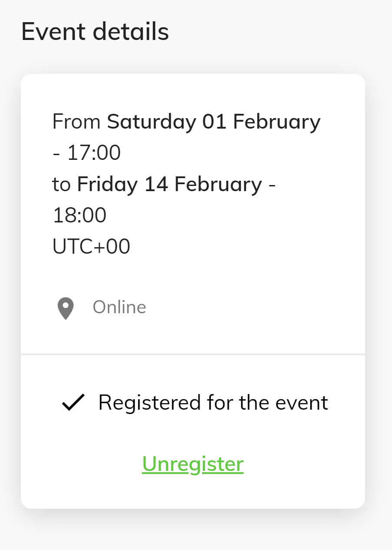392x550 pixels.
Task: Click the UTC+00 timezone text
Action: (x=91, y=247)
